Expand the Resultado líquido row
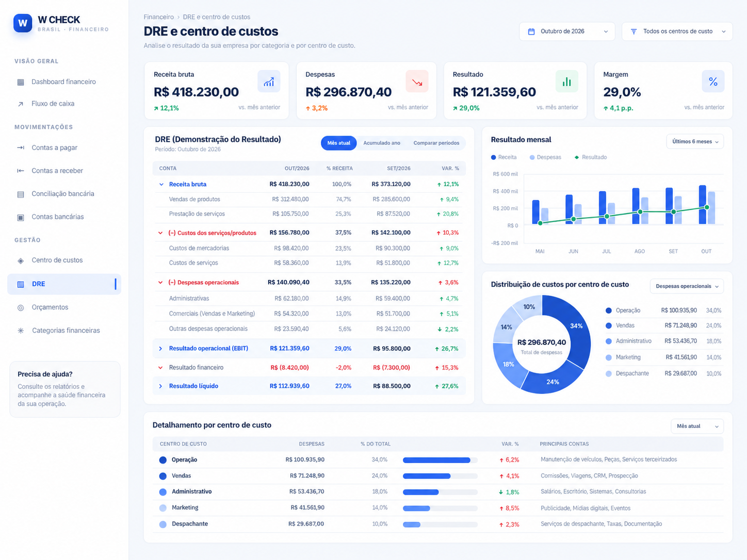 pyautogui.click(x=160, y=386)
